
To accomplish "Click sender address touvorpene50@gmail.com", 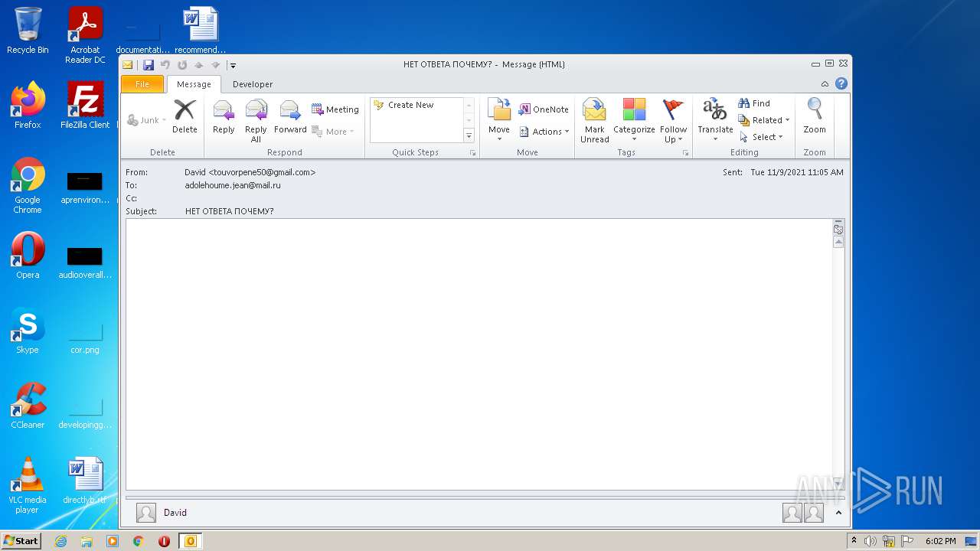I will [x=250, y=172].
